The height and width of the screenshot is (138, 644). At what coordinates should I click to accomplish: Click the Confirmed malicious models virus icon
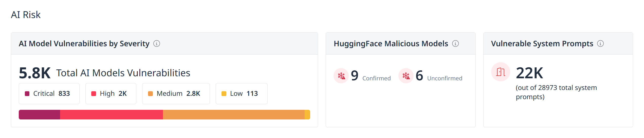pyautogui.click(x=341, y=76)
